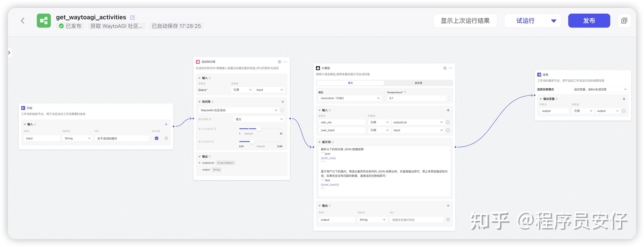Image resolution: width=644 pixels, height=247 pixels.
Task: Click the back arrow in header
Action: pyautogui.click(x=23, y=21)
